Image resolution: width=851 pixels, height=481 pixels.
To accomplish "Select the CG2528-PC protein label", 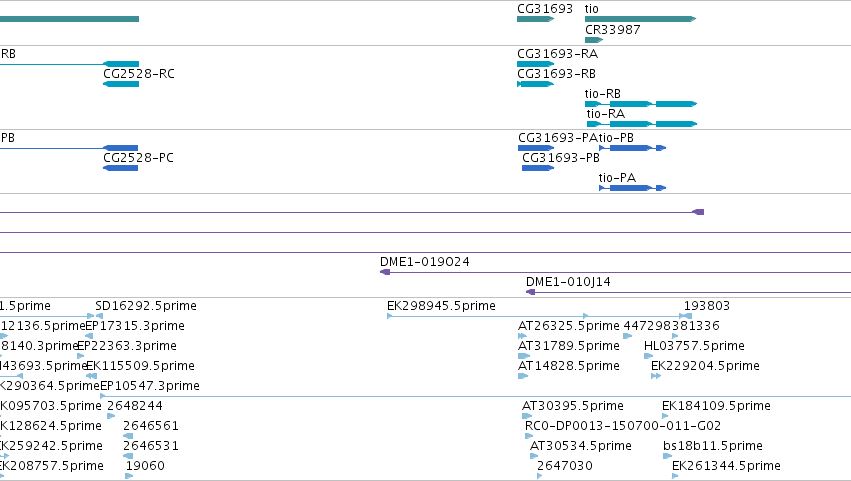I will pos(138,158).
